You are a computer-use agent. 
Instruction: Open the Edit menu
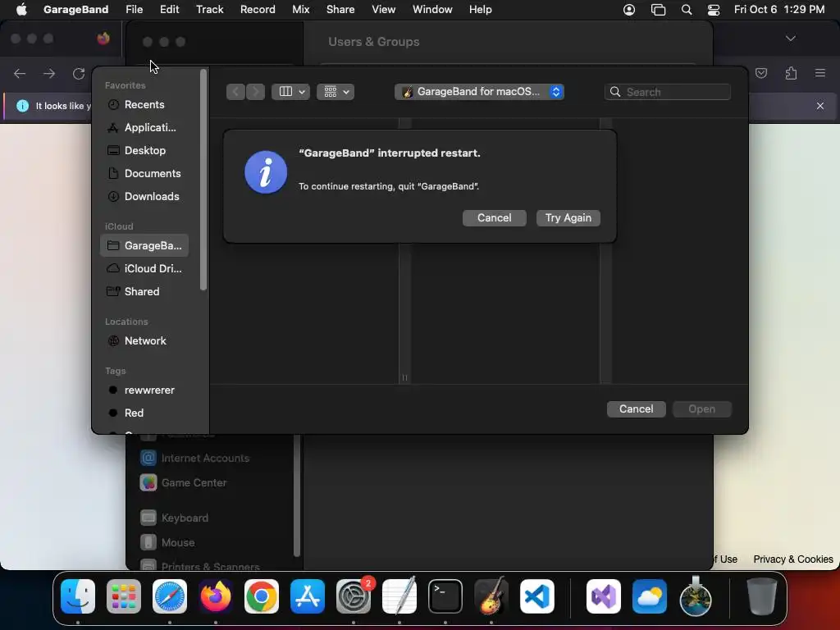tap(169, 10)
